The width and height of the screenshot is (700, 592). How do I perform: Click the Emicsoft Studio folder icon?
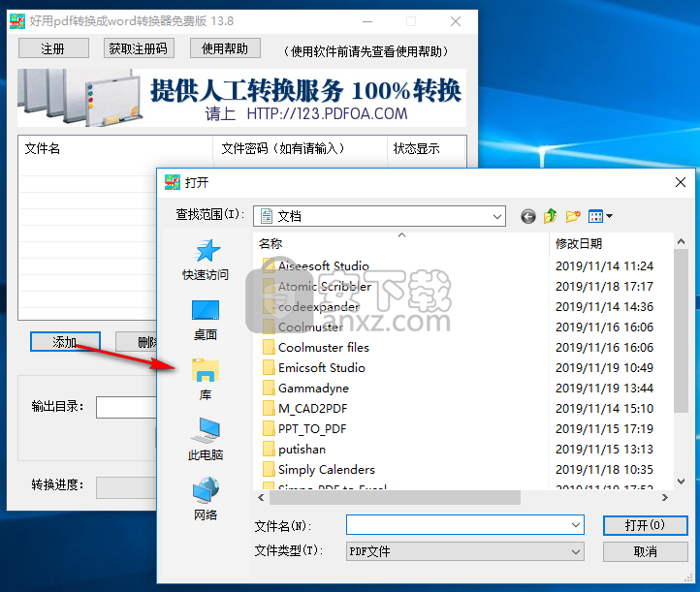click(x=269, y=367)
